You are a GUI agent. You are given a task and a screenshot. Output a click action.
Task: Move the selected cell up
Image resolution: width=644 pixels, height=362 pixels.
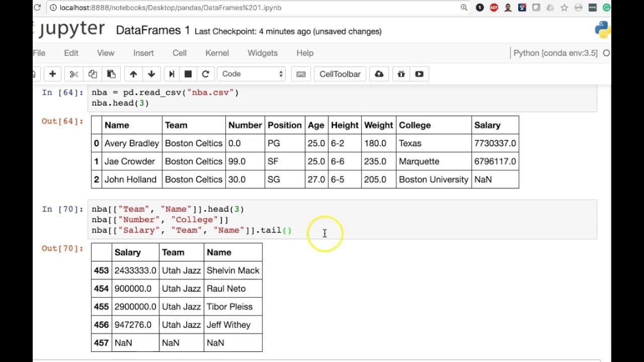pyautogui.click(x=133, y=74)
